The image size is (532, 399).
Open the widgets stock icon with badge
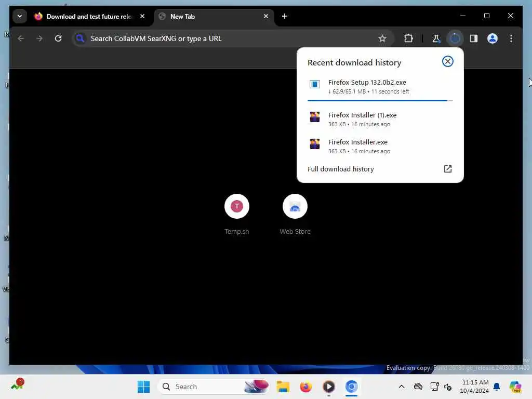coord(17,385)
